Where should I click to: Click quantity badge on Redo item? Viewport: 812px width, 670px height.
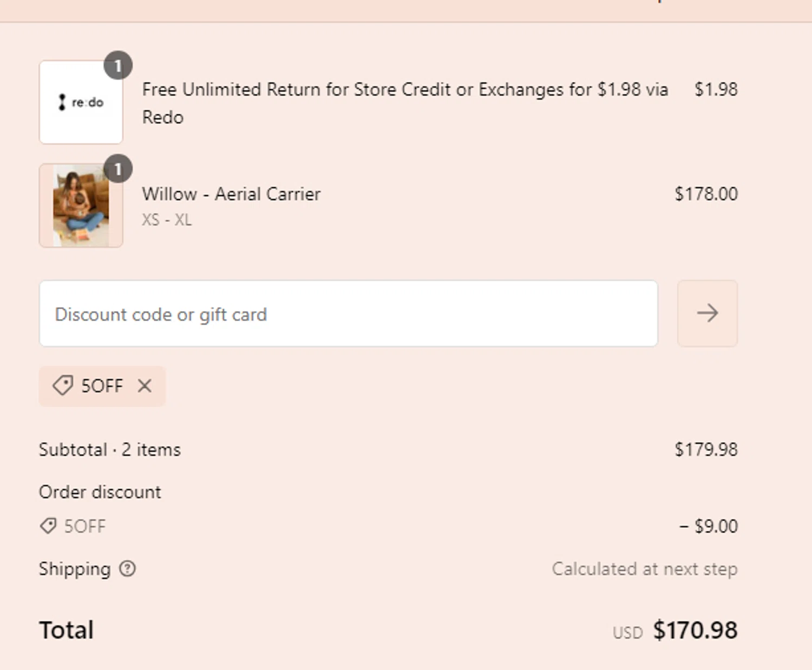[118, 66]
